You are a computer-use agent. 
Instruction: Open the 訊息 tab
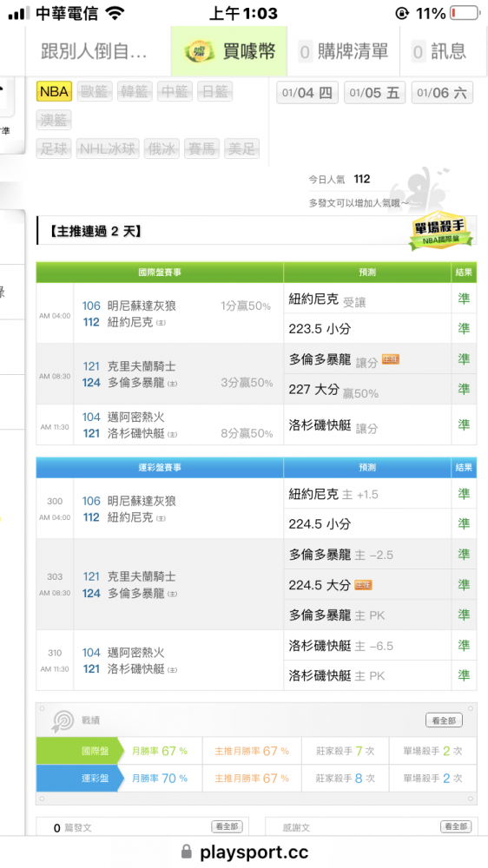[444, 51]
